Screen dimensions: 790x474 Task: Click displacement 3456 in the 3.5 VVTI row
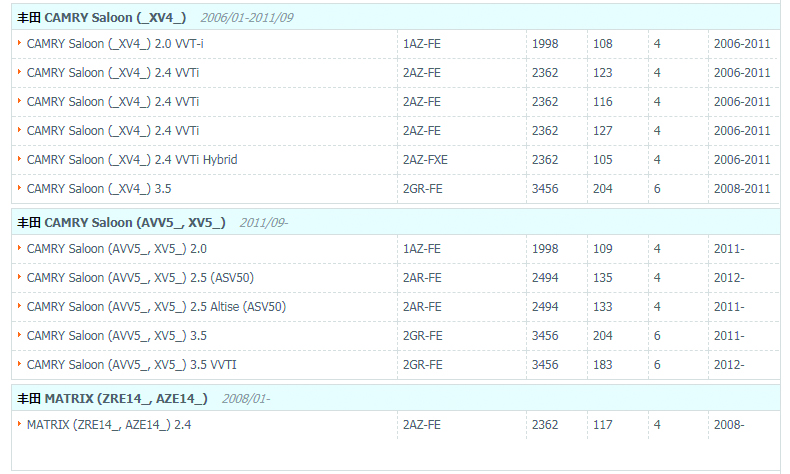tap(545, 365)
